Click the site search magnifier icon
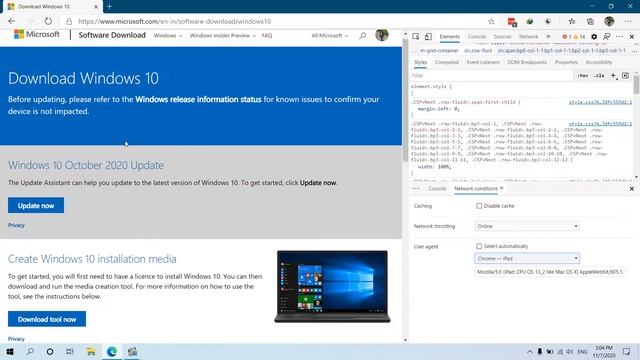The height and width of the screenshot is (360, 640). coord(362,36)
